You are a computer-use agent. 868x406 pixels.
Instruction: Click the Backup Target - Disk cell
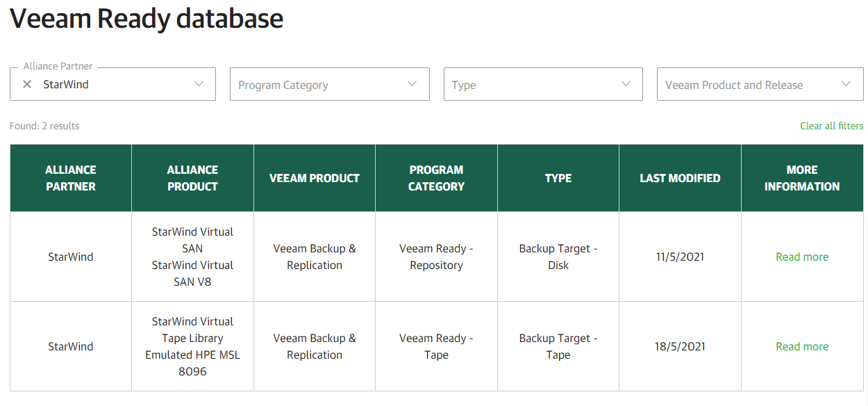(558, 257)
